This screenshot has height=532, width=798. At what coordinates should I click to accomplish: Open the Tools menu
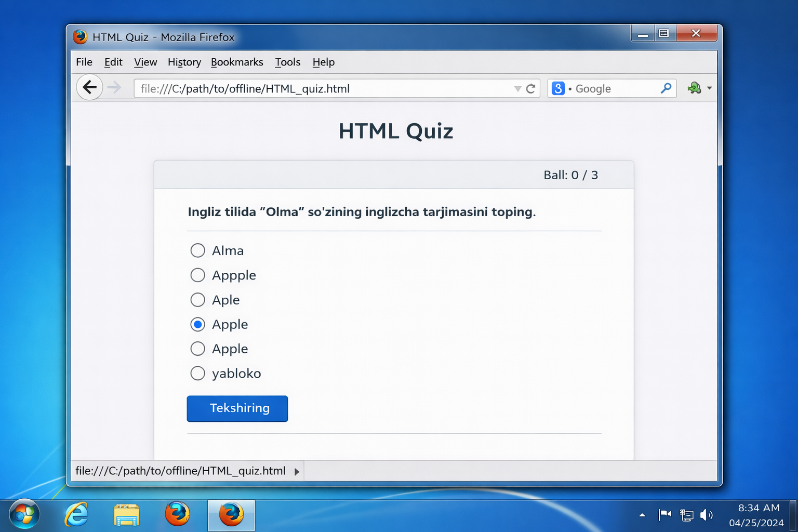point(287,62)
